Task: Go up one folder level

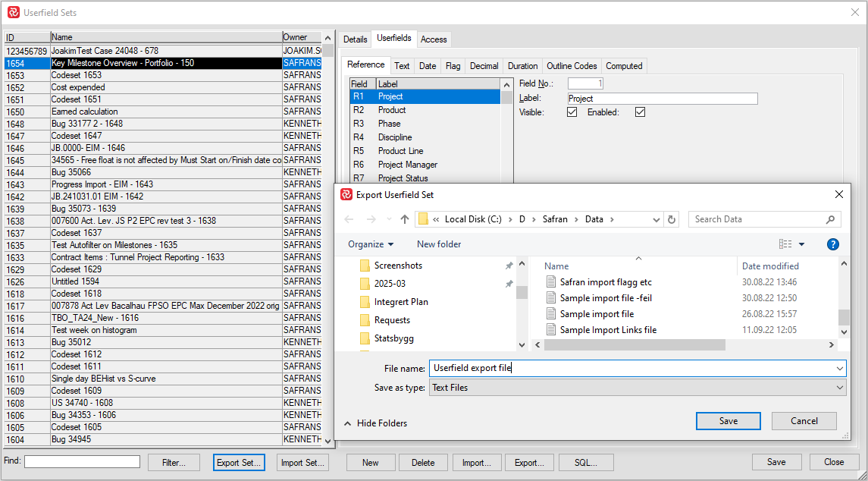Action: tap(405, 219)
